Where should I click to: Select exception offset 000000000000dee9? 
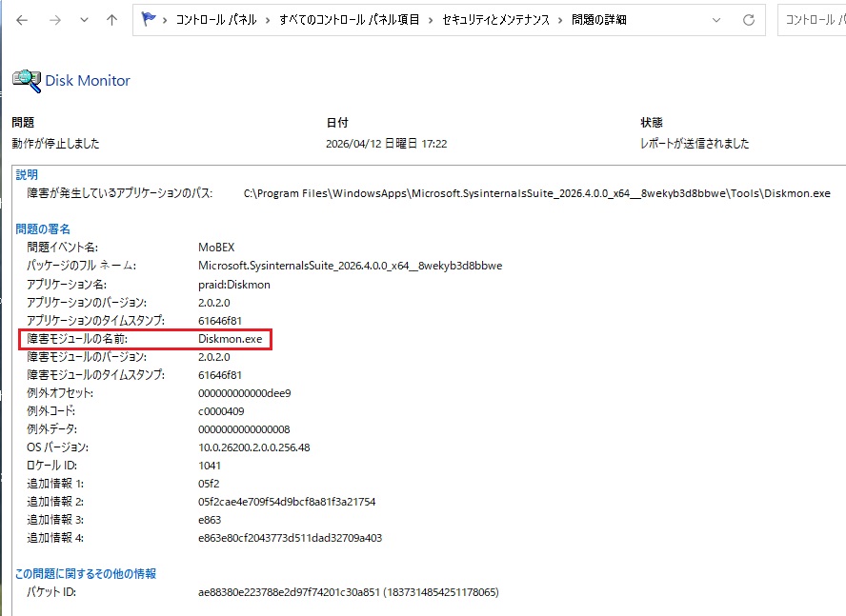point(245,393)
